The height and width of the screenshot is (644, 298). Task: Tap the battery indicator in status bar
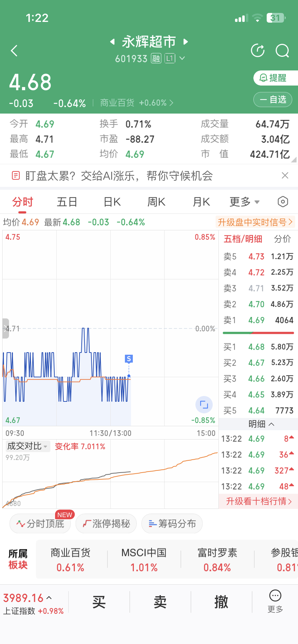[x=276, y=18]
